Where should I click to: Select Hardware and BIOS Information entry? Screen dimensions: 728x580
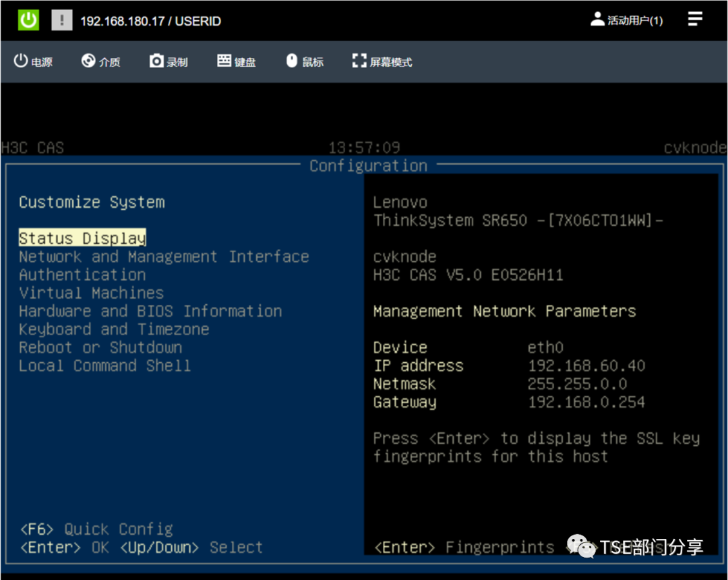(x=150, y=311)
